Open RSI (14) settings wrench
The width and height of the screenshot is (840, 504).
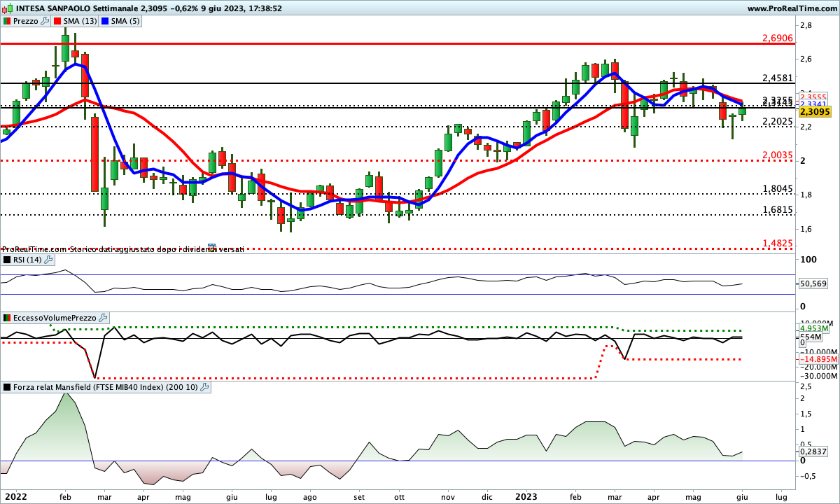(x=48, y=260)
